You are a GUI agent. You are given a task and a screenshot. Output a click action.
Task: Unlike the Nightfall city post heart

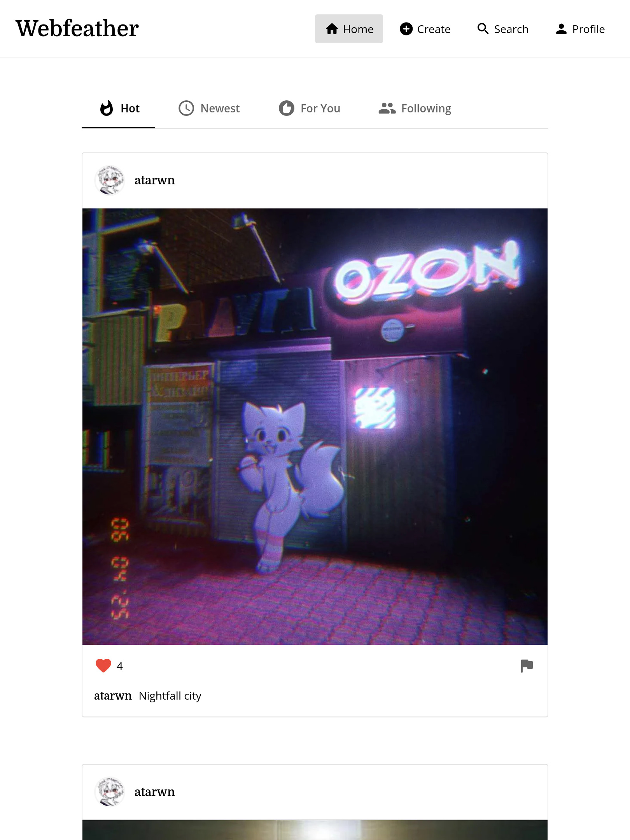tap(103, 666)
